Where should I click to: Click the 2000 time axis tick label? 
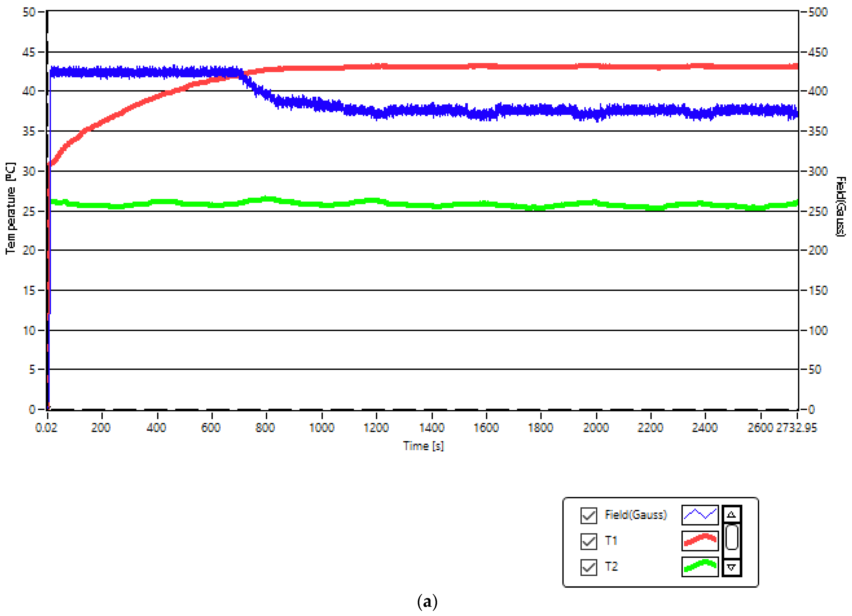[596, 428]
